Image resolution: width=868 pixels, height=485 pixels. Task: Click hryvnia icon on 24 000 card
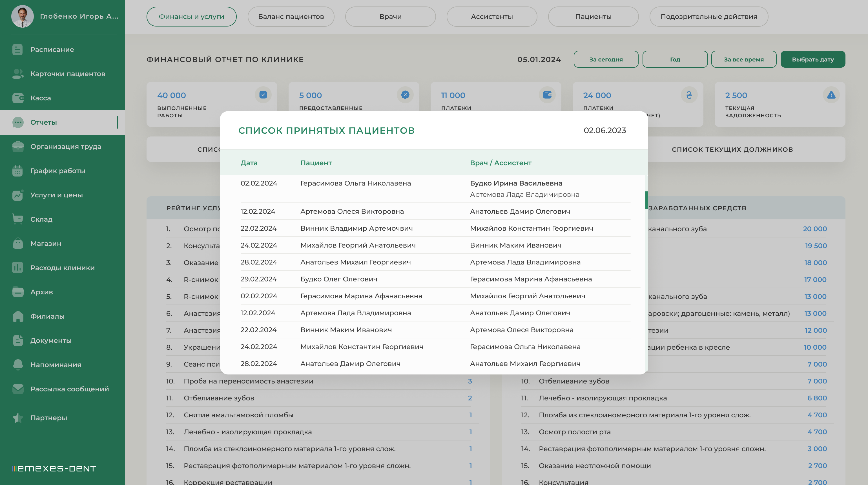click(689, 95)
